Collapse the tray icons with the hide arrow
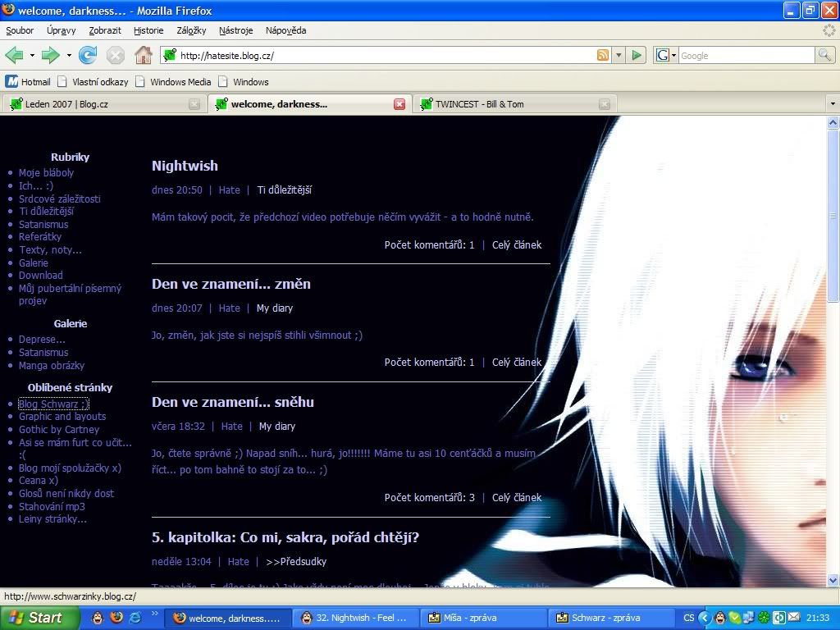 [704, 618]
